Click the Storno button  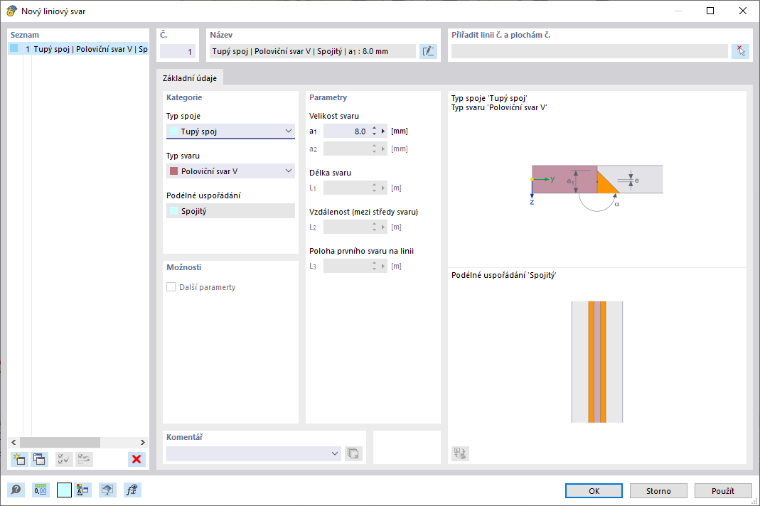click(658, 491)
